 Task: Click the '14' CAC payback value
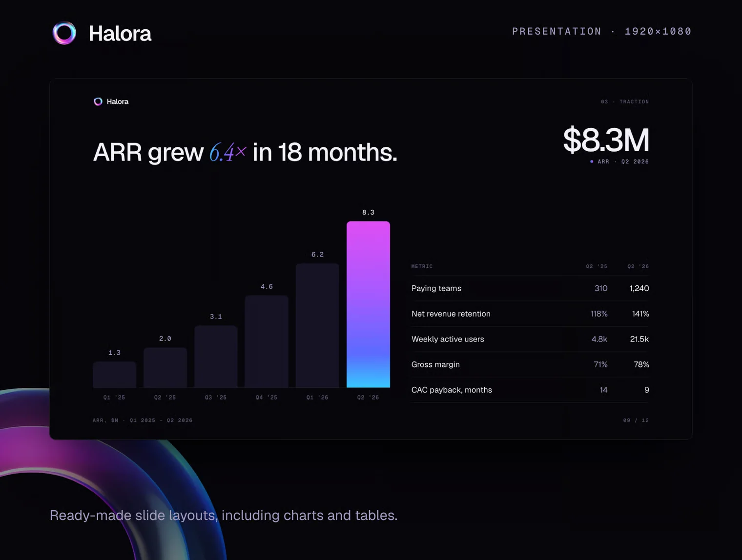coord(603,390)
